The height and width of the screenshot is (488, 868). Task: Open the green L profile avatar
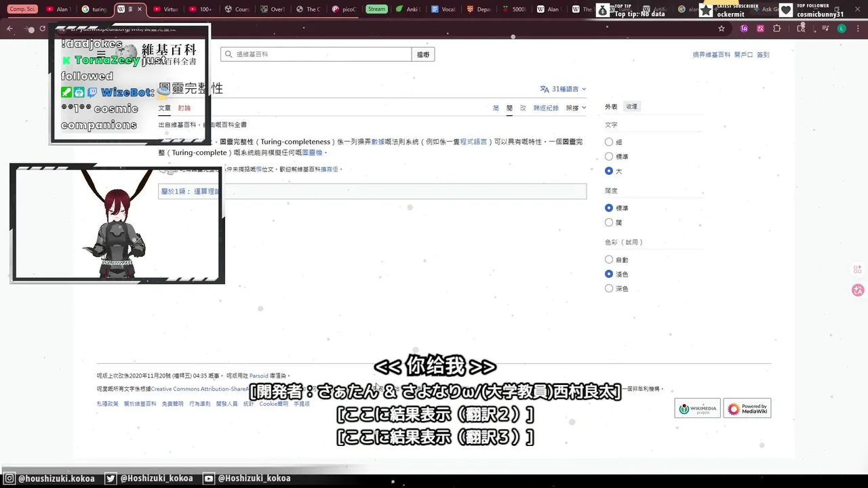(x=842, y=28)
